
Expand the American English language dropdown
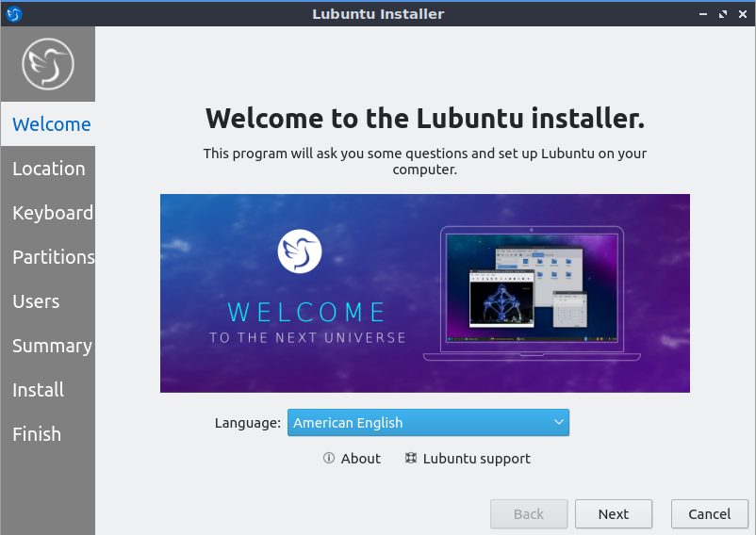[x=428, y=423]
